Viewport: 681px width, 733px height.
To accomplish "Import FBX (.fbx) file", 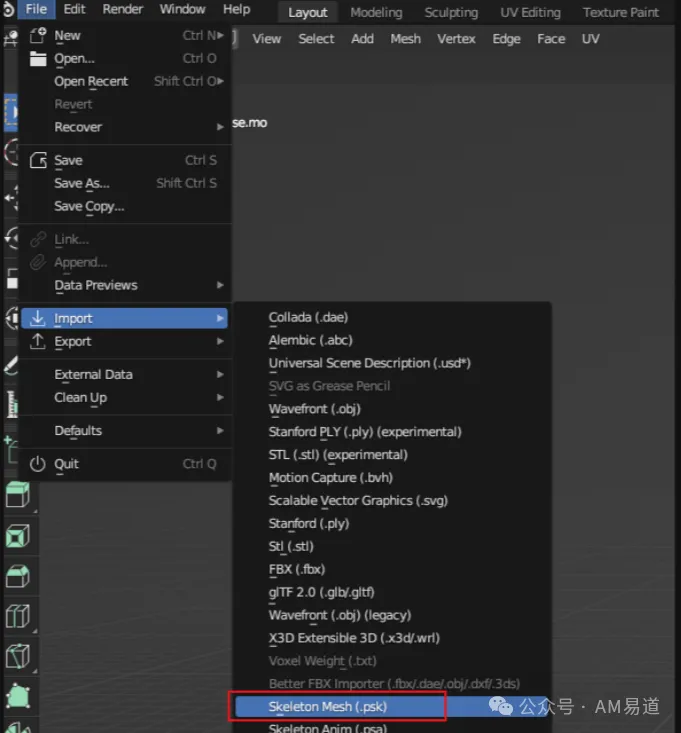I will click(x=296, y=569).
